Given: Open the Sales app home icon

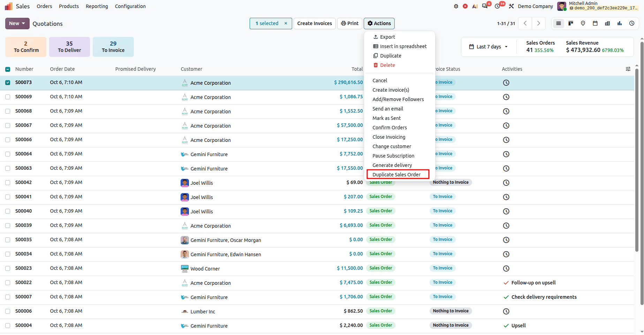Looking at the screenshot, I should pyautogui.click(x=9, y=6).
